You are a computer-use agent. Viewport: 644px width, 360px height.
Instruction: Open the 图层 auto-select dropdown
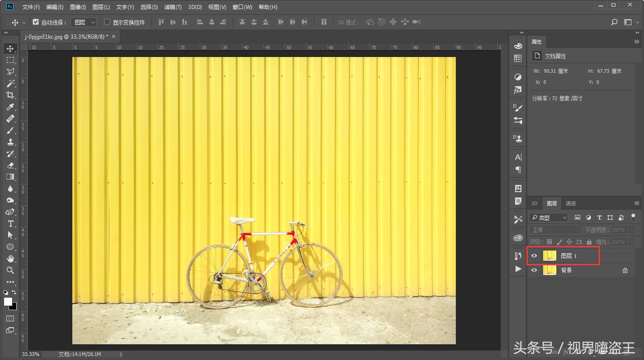point(84,22)
